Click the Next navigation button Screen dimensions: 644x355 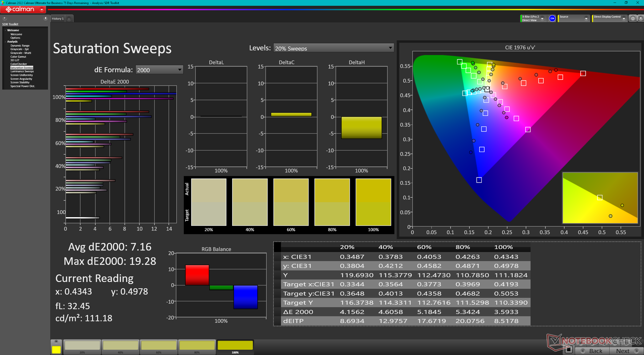627,351
